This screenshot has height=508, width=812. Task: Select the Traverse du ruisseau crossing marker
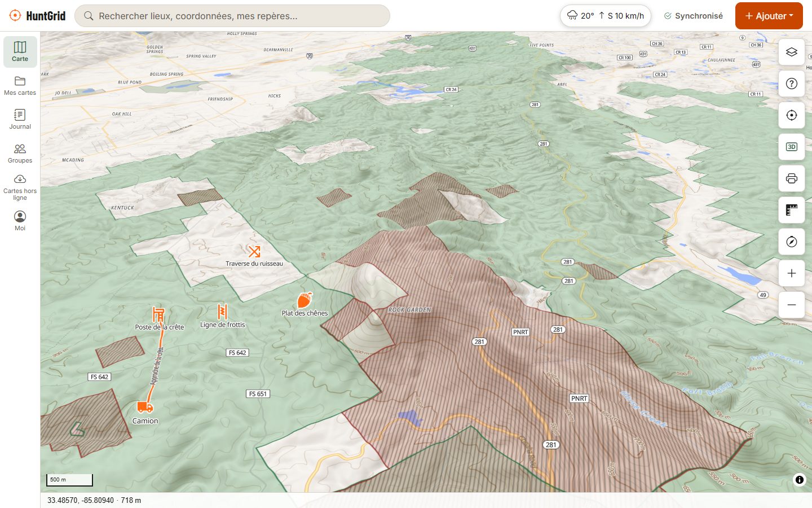(254, 251)
